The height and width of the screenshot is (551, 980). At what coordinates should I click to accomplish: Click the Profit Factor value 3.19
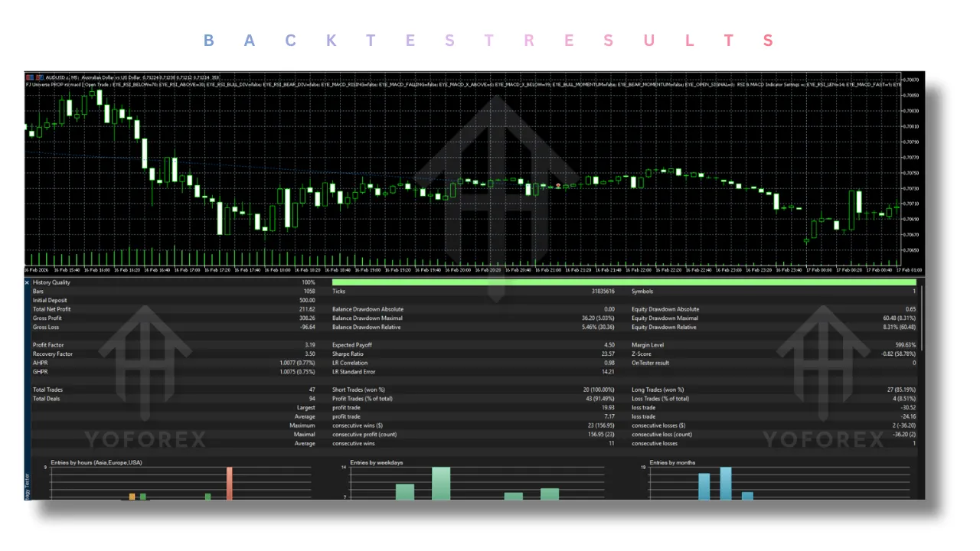[x=310, y=345]
